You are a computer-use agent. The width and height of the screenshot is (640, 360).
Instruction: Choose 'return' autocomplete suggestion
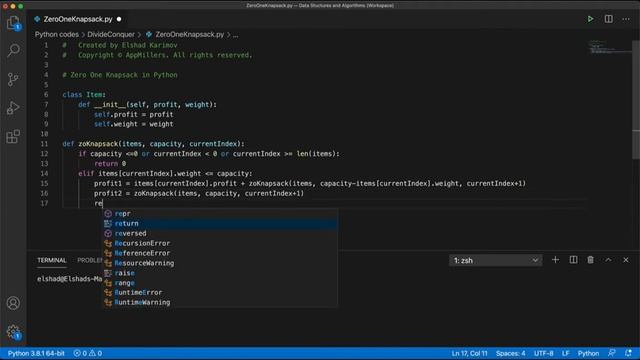[220, 224]
